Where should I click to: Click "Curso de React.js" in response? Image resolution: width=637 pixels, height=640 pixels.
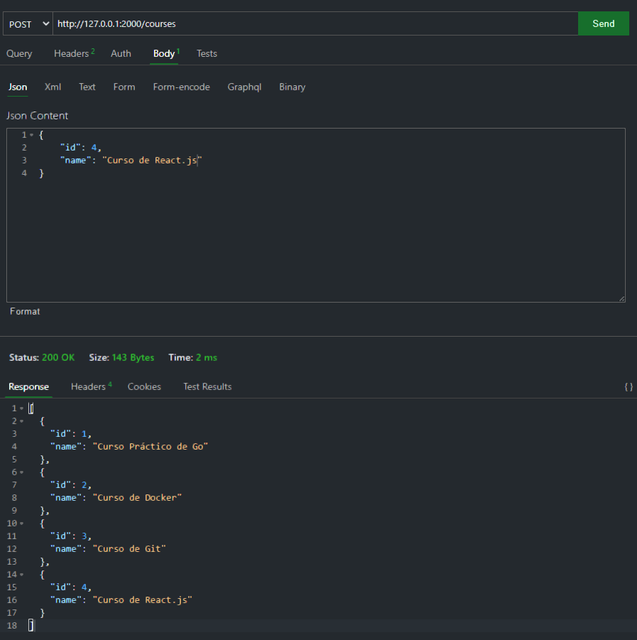click(x=142, y=600)
